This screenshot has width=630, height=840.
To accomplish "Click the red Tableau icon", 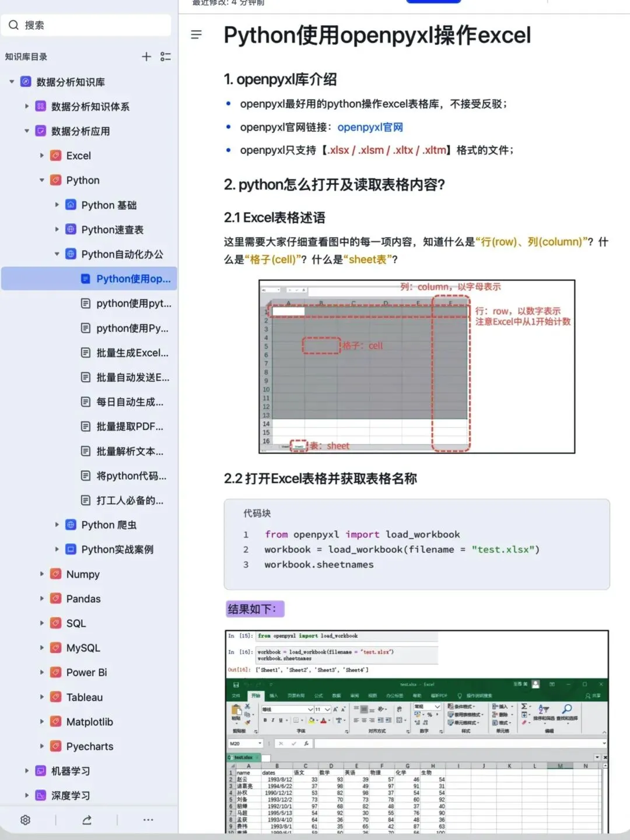I will [55, 697].
